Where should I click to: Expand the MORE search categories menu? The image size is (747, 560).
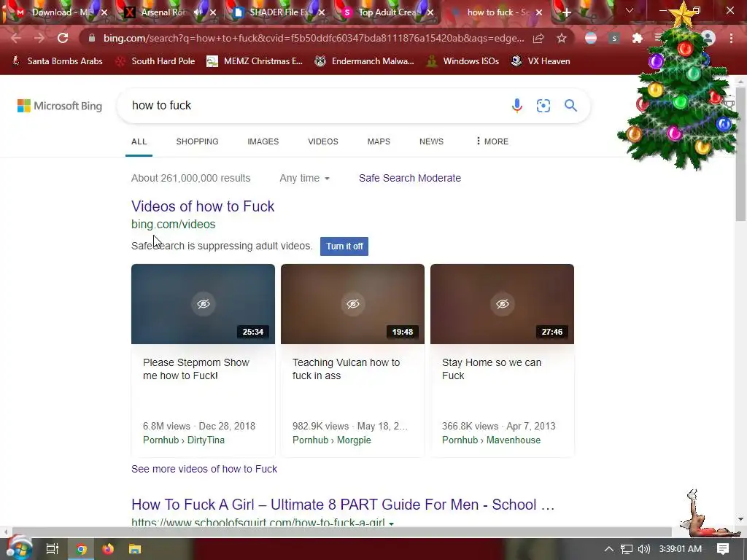[x=492, y=141]
